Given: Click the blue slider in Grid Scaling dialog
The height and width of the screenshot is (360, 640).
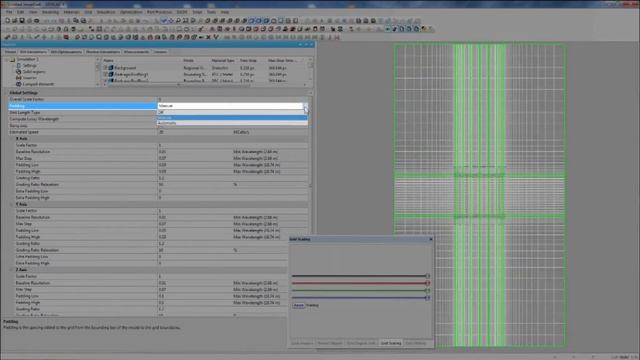Looking at the screenshot, I should [x=360, y=298].
